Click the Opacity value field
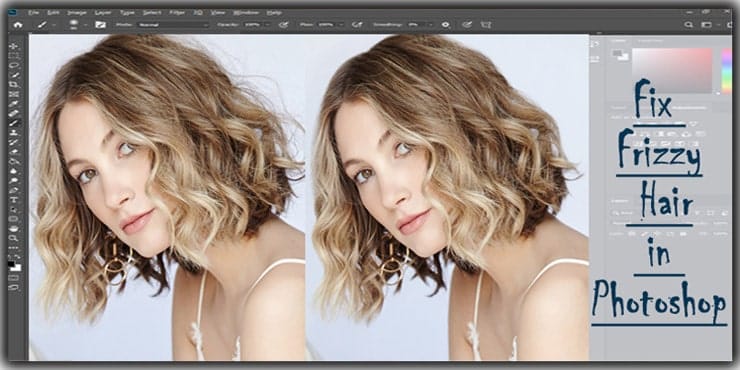Screen dimensions: 740x370 click(252, 25)
